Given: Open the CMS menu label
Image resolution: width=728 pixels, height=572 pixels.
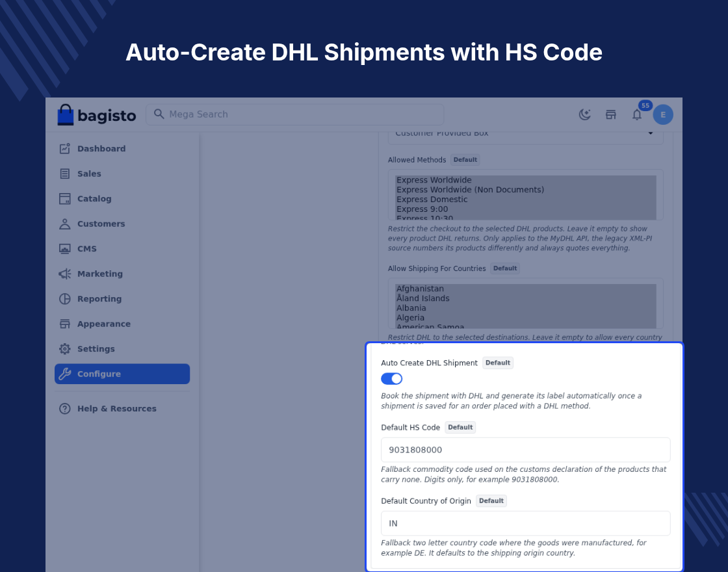Looking at the screenshot, I should pos(87,249).
